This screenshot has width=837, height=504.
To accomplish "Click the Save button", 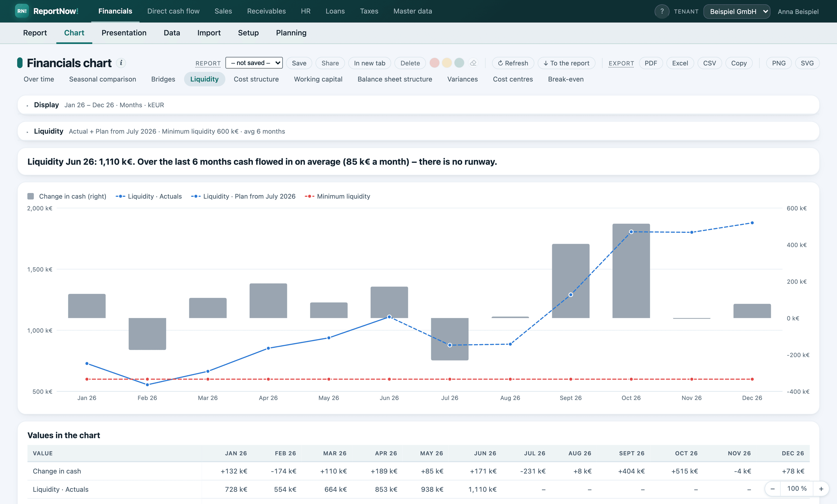I will click(x=299, y=63).
